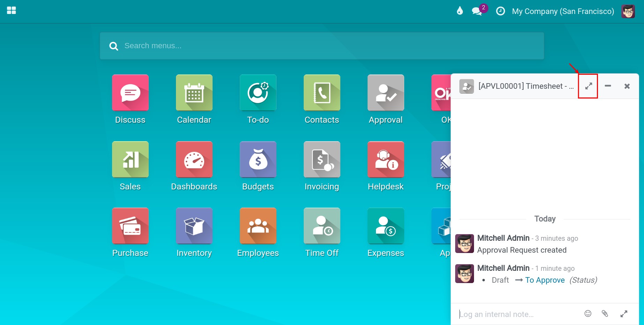Open the Contacts app
This screenshot has height=325, width=644.
322,93
